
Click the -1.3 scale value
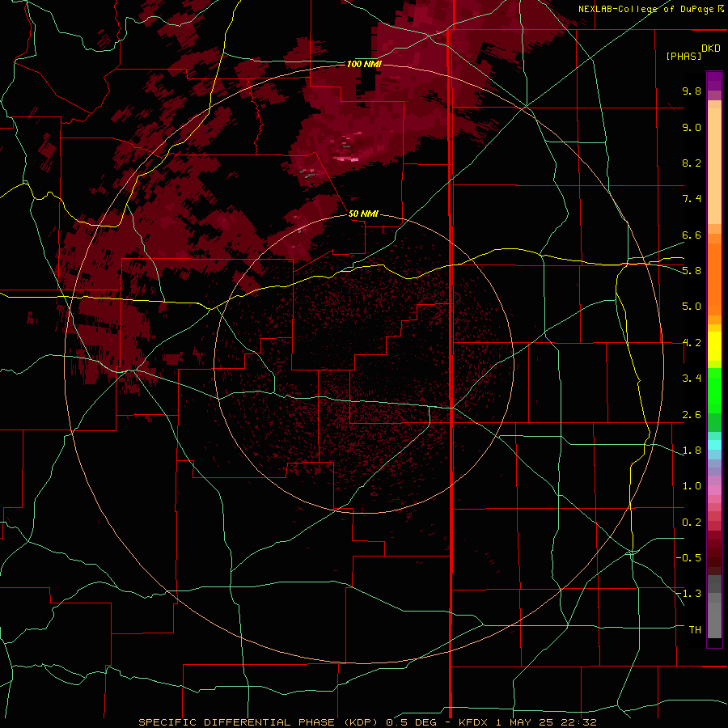coord(688,594)
